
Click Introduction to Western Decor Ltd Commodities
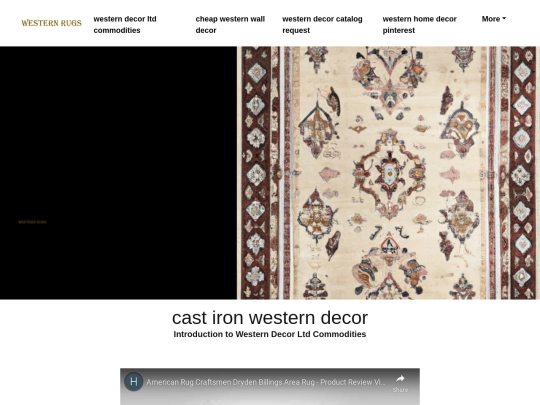(270, 334)
